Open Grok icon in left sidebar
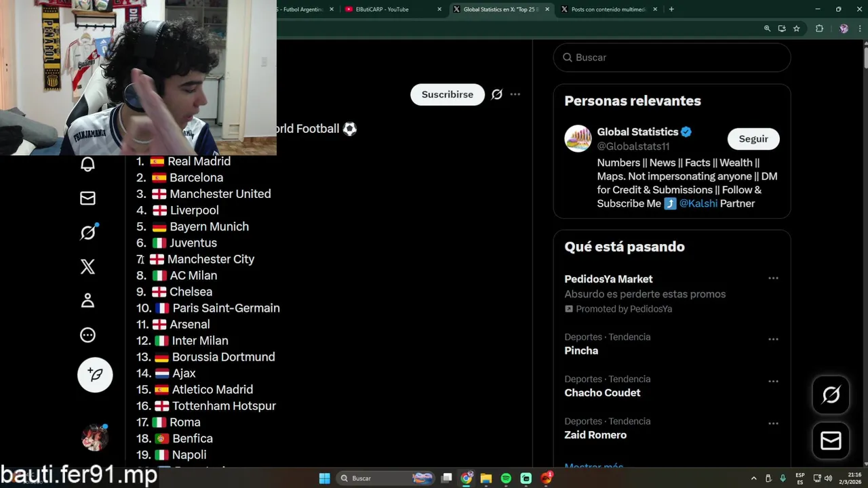Viewport: 868px width, 488px height. (x=88, y=232)
